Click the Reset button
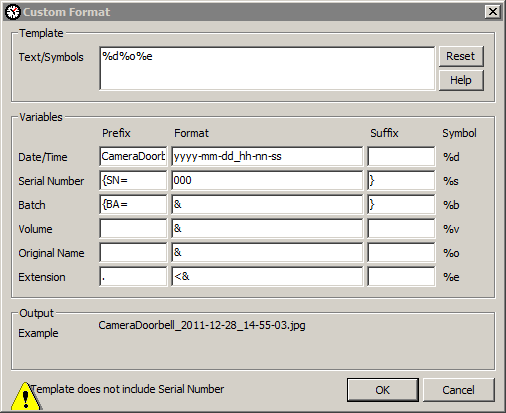This screenshot has height=413, width=506. pyautogui.click(x=461, y=56)
